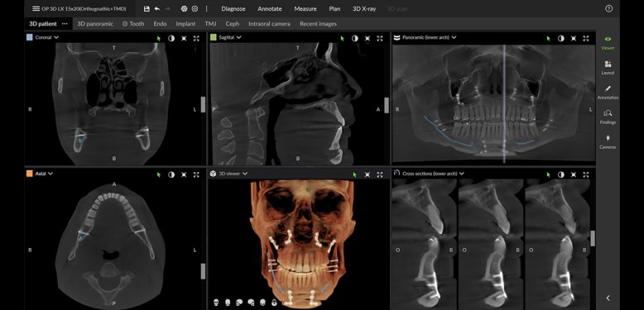The height and width of the screenshot is (310, 644).
Task: Fit the Sagittal view to its window
Action: pyautogui.click(x=368, y=38)
